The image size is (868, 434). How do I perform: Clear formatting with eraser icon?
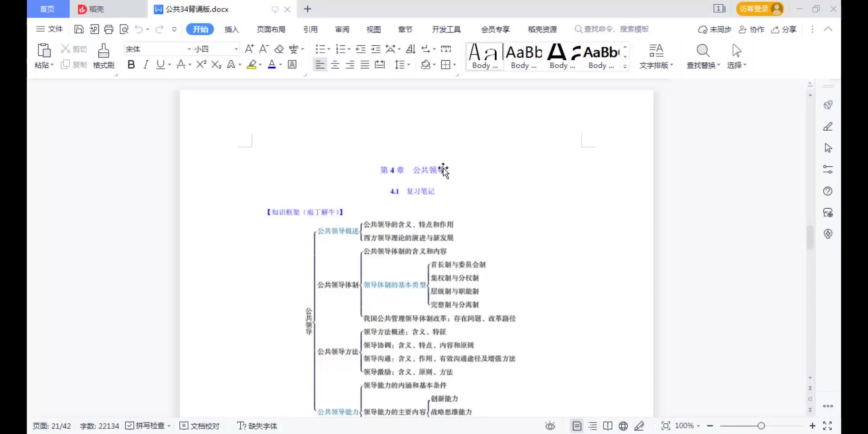coord(279,49)
